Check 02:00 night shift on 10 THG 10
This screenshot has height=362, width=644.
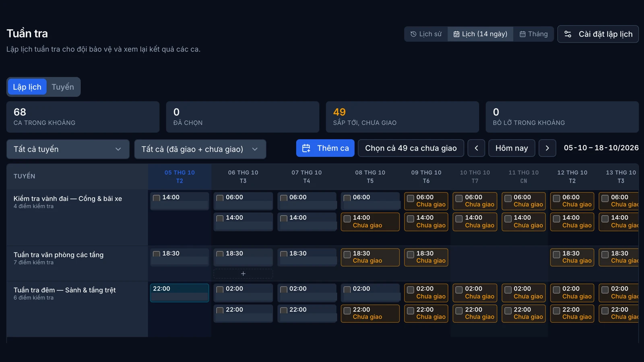459,290
